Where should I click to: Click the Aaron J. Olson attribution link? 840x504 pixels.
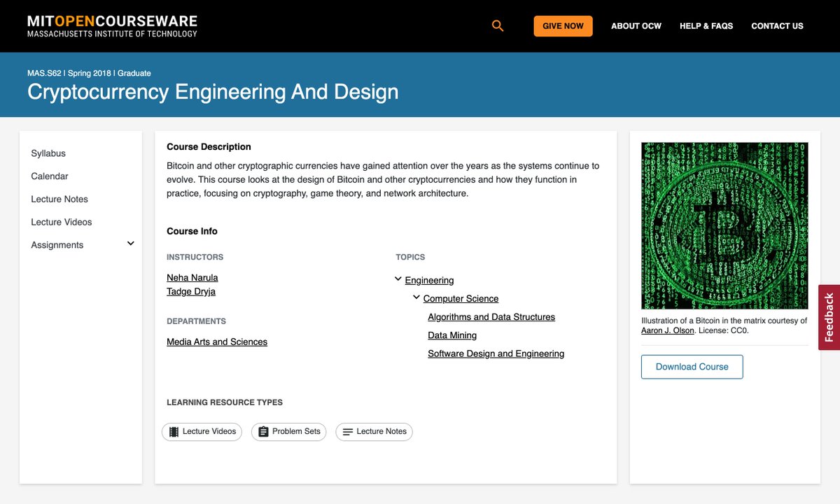667,330
